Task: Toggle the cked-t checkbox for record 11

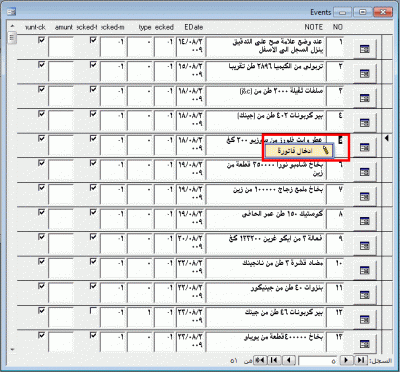Action: [x=93, y=286]
